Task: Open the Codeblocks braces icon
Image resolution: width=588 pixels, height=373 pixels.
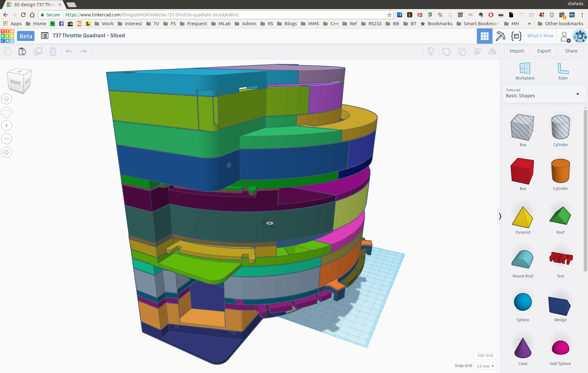Action: point(516,36)
